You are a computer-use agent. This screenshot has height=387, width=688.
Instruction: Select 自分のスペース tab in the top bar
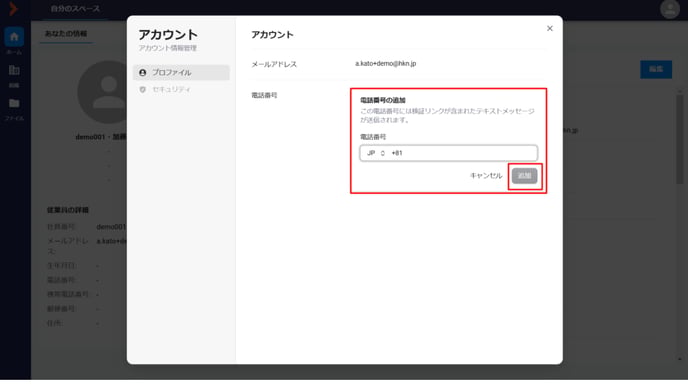coord(75,9)
